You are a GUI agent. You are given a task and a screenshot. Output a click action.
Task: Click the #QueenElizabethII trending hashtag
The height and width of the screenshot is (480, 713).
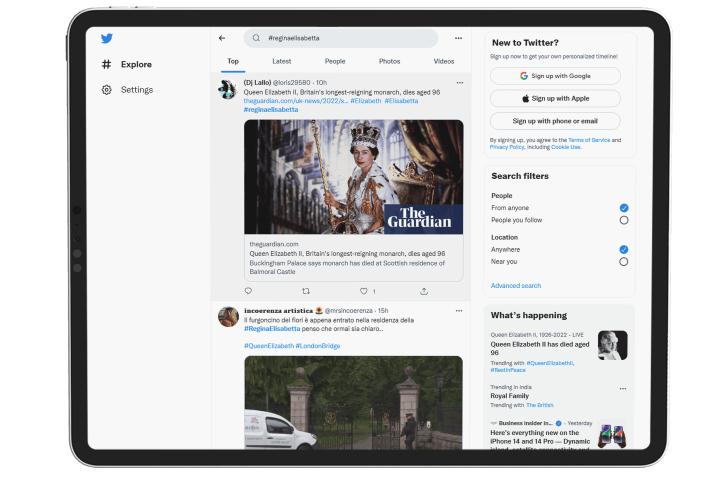(550, 363)
